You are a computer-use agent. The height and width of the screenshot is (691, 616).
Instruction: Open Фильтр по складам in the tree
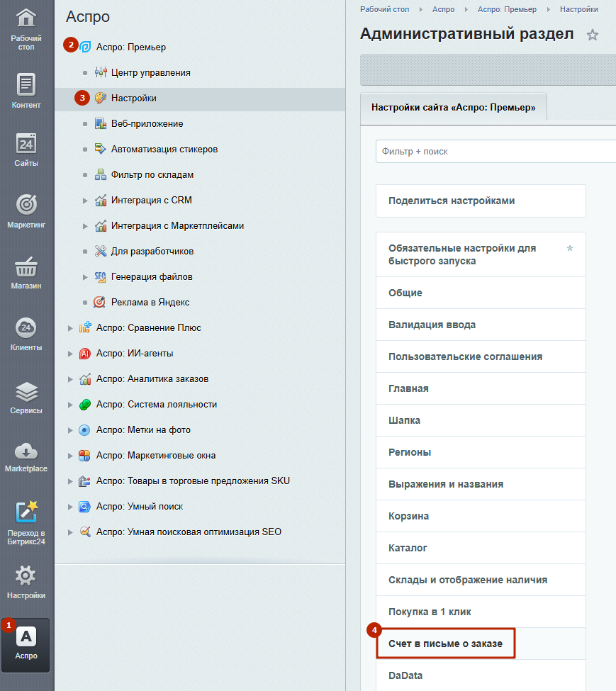tap(152, 174)
